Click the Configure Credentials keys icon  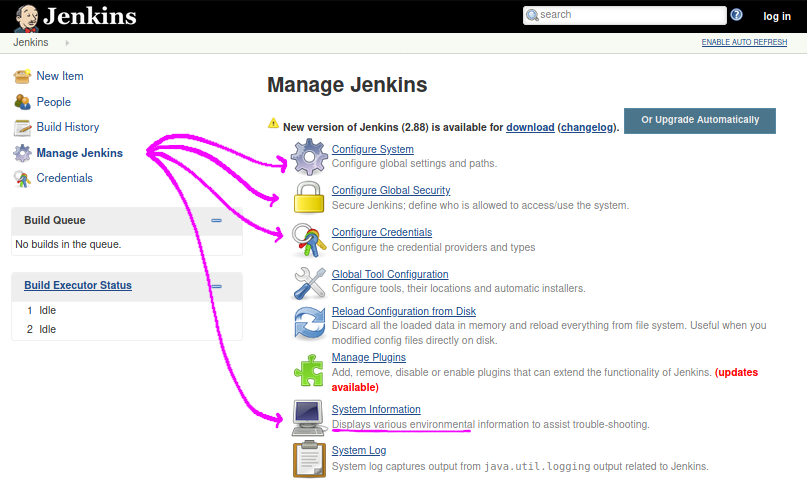pyautogui.click(x=309, y=240)
